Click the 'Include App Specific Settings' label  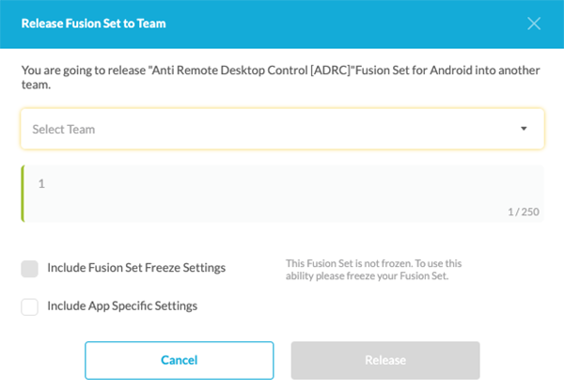122,306
